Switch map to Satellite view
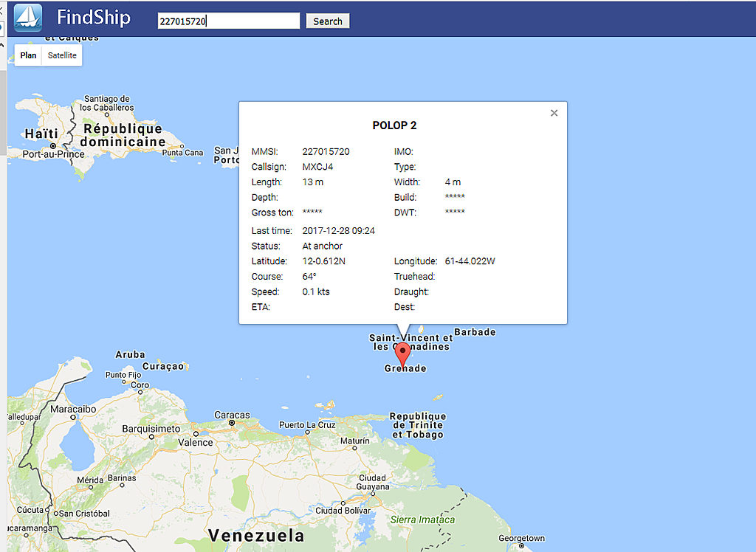 (62, 55)
